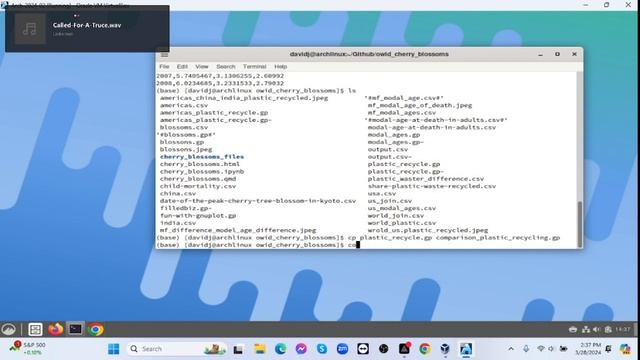Open TeamViewer from the Windows taskbar
The width and height of the screenshot is (640, 360).
[363, 349]
